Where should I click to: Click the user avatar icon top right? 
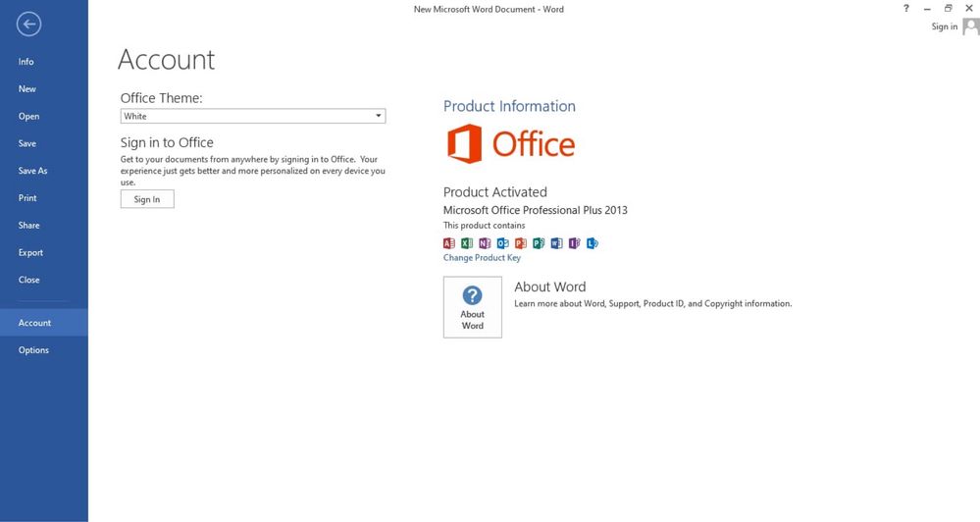pyautogui.click(x=970, y=26)
